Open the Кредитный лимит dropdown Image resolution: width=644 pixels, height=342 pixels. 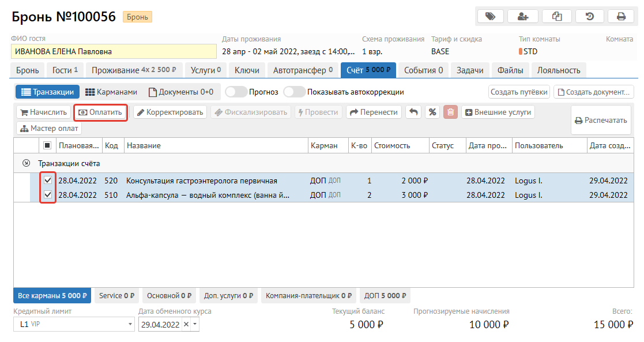pos(130,325)
